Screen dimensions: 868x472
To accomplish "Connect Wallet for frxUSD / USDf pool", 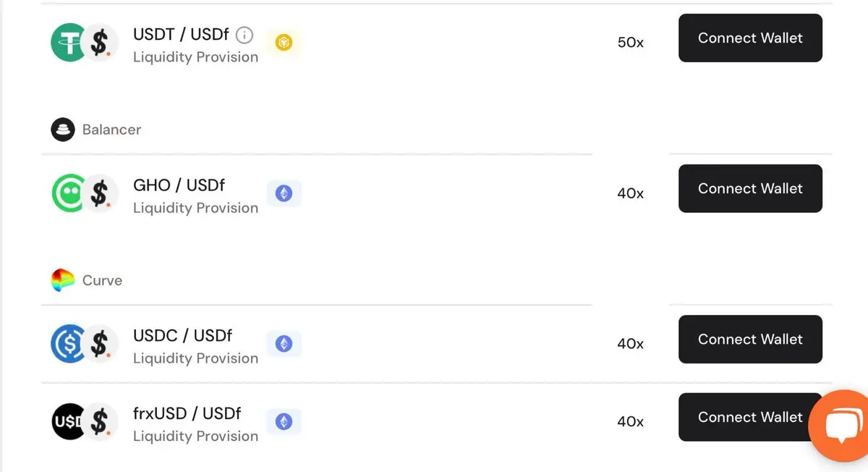I will point(750,417).
